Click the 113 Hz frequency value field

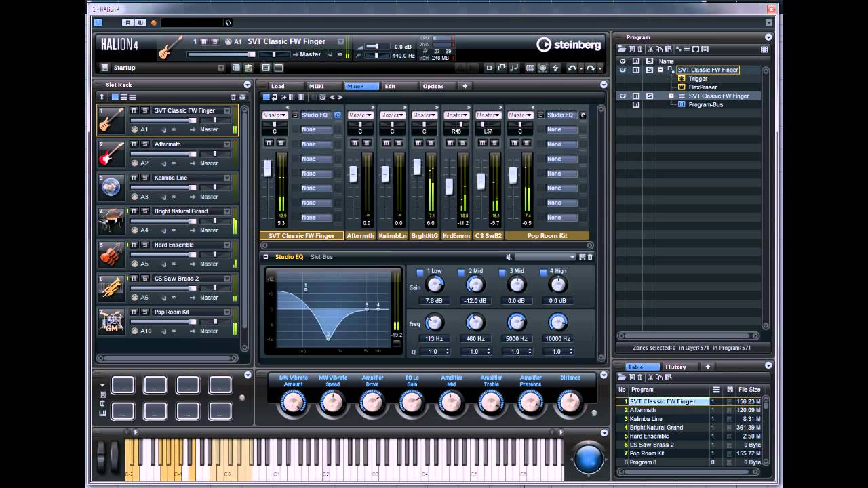(434, 338)
